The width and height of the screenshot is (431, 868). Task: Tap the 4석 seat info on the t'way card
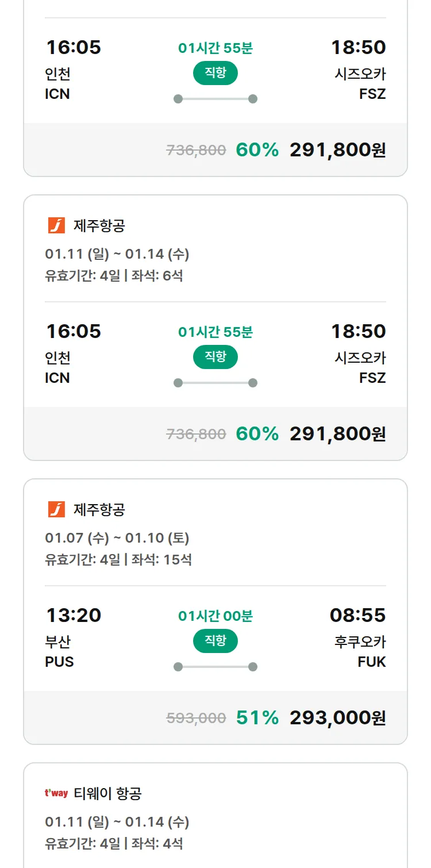(173, 843)
